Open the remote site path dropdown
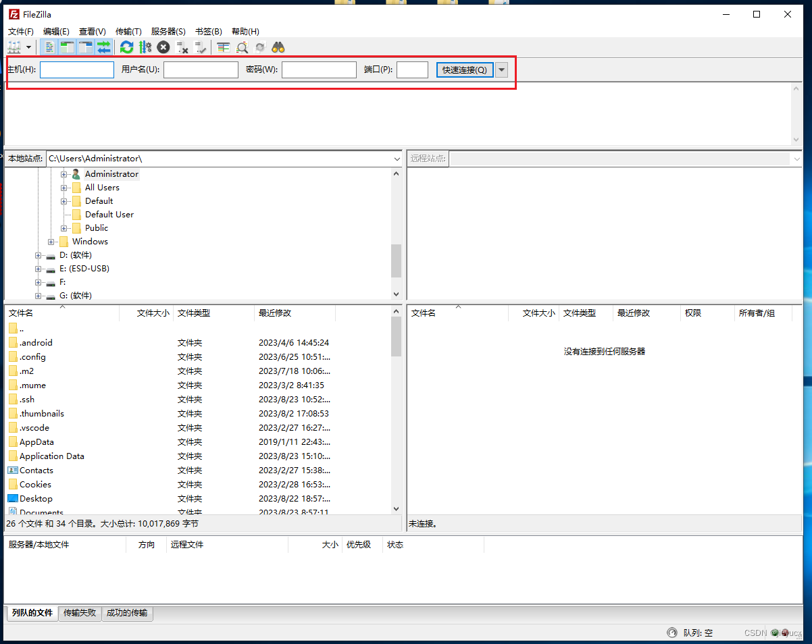The height and width of the screenshot is (644, 812). coord(796,159)
